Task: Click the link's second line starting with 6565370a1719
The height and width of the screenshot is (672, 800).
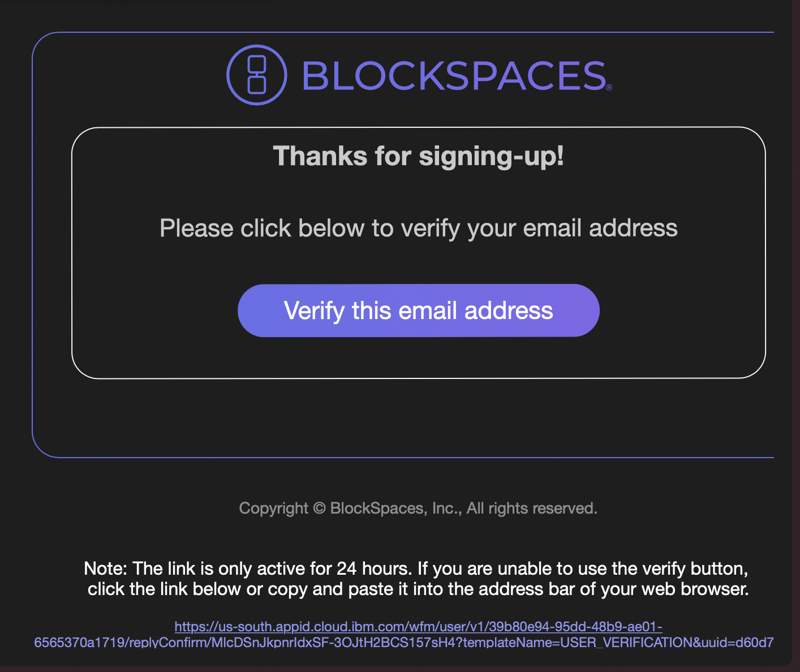Action: 404,642
